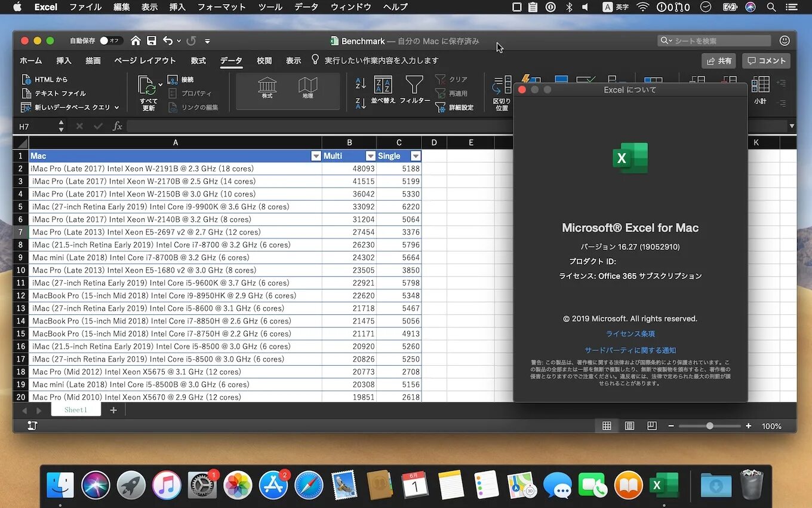Screen dimensions: 812x508
Task: Open the Formulas (数式) ribbon tab
Action: [x=198, y=60]
